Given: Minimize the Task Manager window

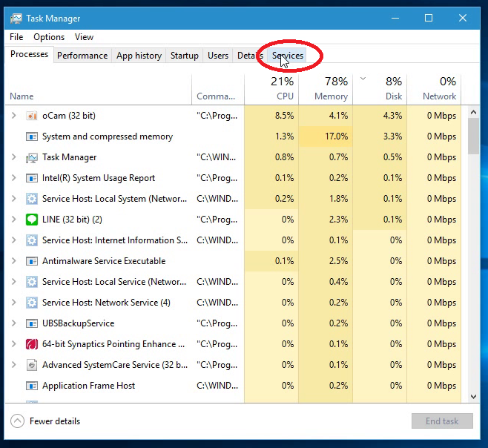Looking at the screenshot, I should 395,18.
